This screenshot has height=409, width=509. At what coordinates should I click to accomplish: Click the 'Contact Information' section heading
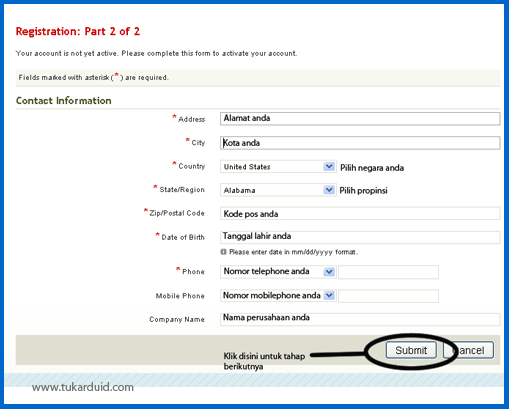[x=64, y=100]
